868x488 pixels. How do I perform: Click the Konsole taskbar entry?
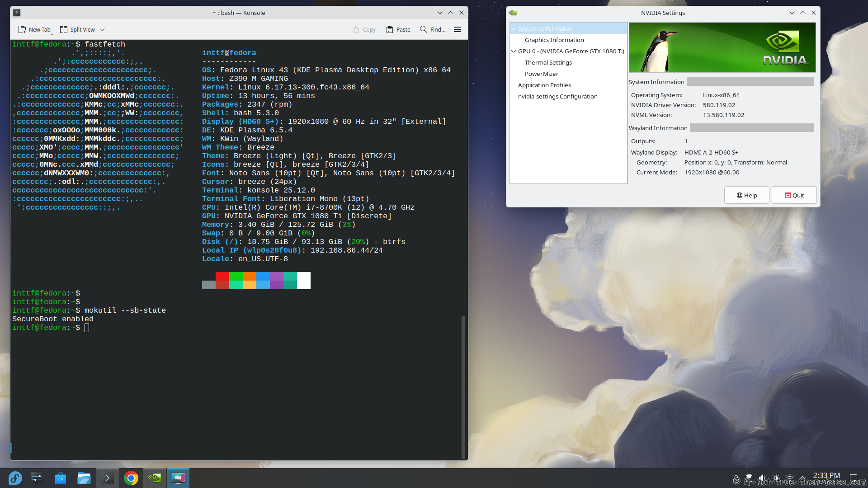pos(108,478)
